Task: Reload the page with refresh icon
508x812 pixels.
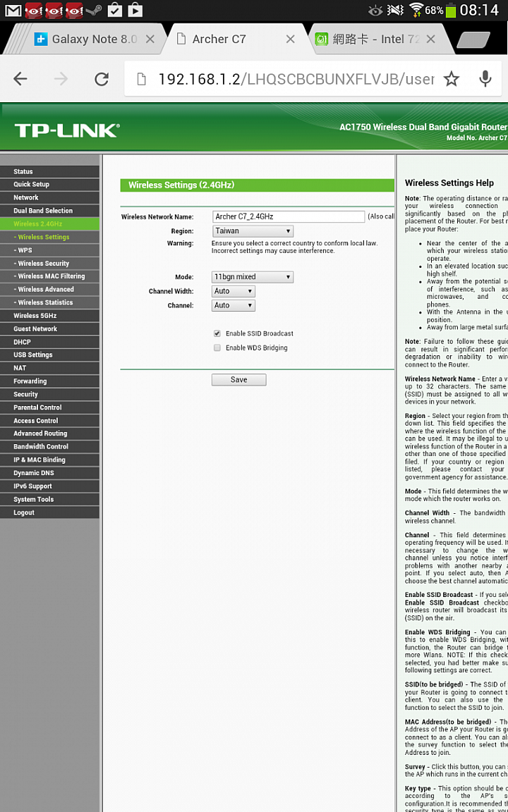Action: coord(102,79)
